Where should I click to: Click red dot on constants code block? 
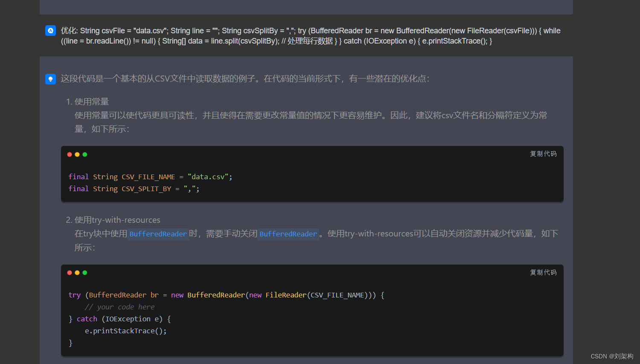[70, 154]
